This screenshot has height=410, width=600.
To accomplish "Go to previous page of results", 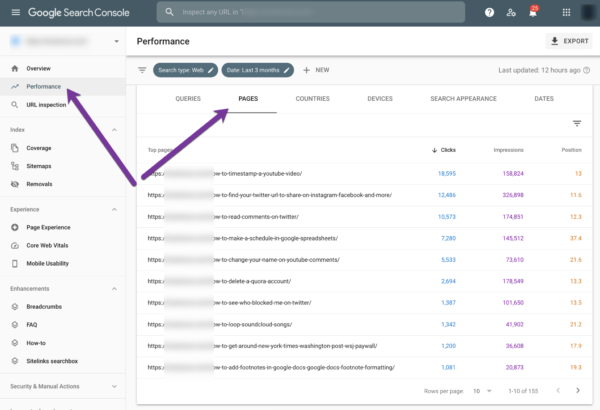I will pyautogui.click(x=558, y=390).
